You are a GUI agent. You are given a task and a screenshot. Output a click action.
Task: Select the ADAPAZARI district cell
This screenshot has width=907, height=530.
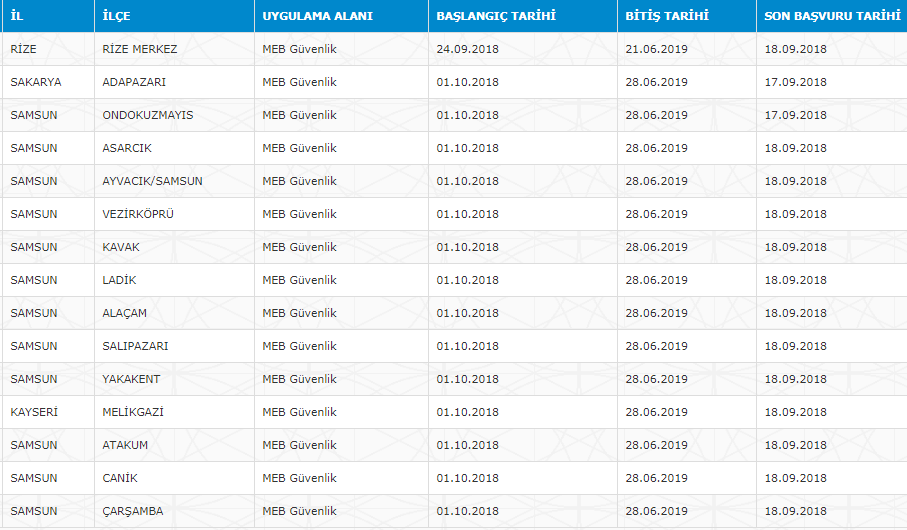click(x=135, y=82)
